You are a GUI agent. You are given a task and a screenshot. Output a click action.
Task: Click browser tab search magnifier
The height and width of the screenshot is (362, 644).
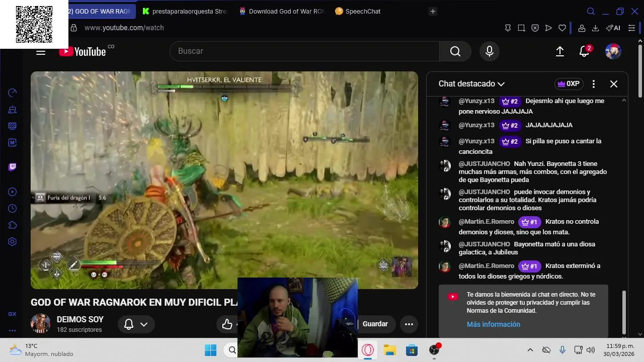coord(591,11)
